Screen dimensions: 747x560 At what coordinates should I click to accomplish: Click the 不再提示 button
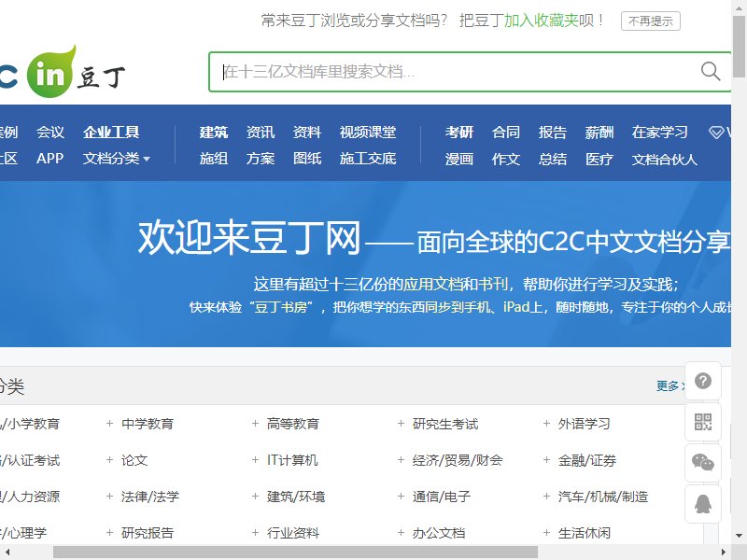click(x=650, y=21)
